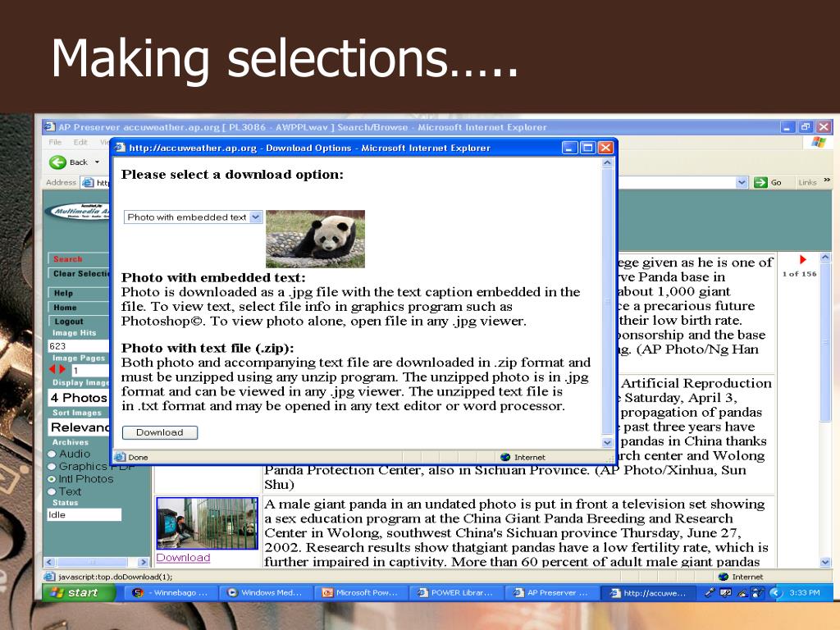Image resolution: width=840 pixels, height=630 pixels.
Task: Click the panda television thumbnail image
Action: click(208, 523)
